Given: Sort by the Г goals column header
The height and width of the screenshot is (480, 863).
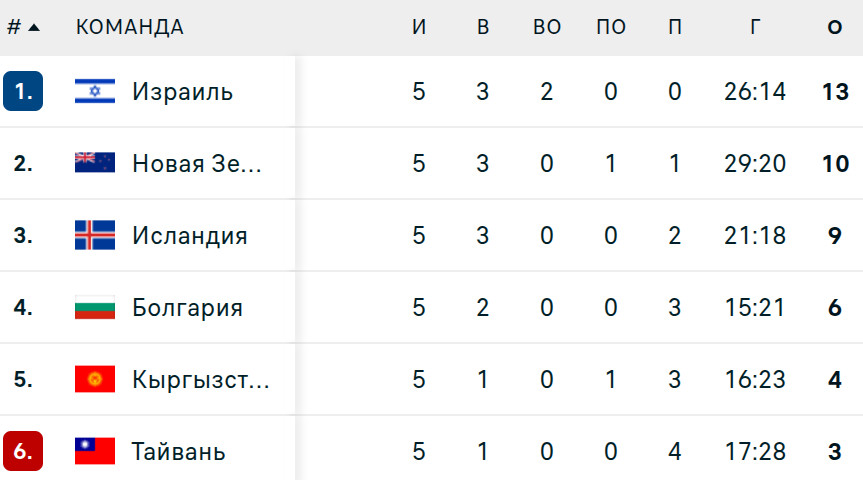Looking at the screenshot, I should click(755, 28).
